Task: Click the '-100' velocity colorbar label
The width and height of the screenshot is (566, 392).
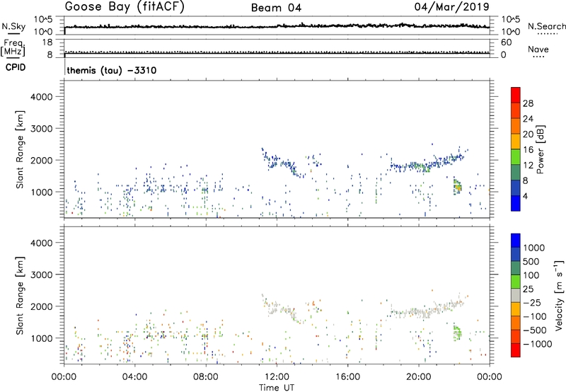Action: (535, 316)
